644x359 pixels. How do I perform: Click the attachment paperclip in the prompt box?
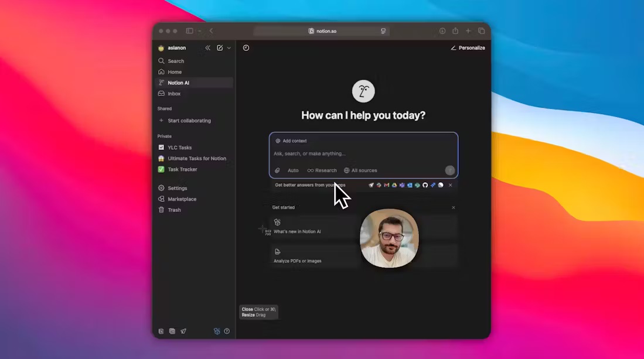pyautogui.click(x=277, y=170)
